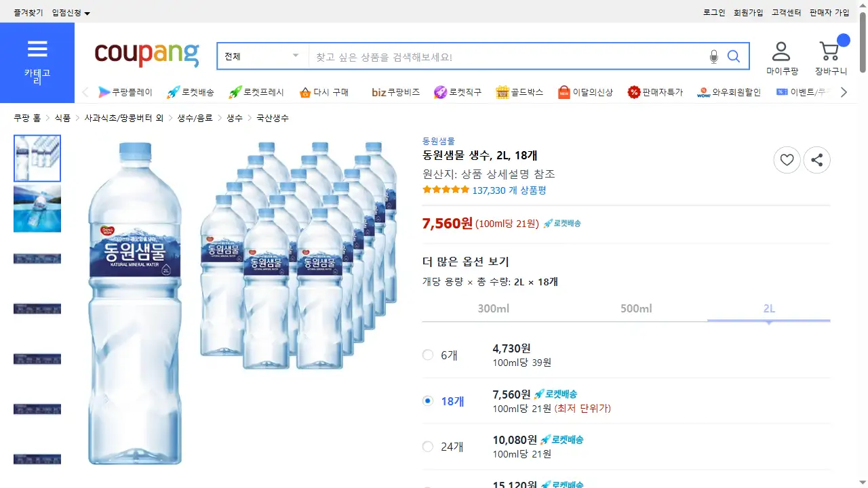Click the product title 동원샘물 생수, 2L, 18개
Image resolution: width=868 pixels, height=488 pixels.
click(x=480, y=156)
